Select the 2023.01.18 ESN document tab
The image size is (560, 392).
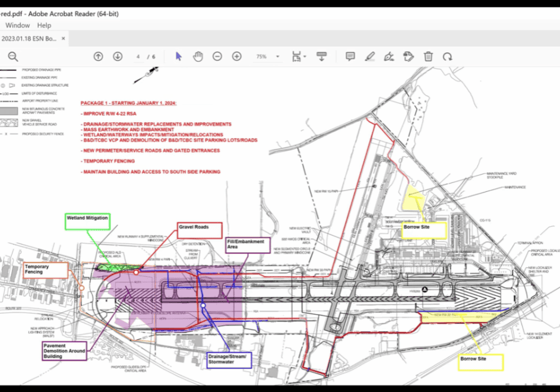coord(29,39)
